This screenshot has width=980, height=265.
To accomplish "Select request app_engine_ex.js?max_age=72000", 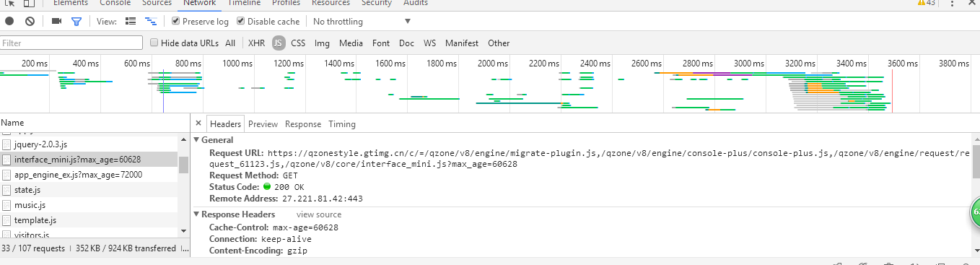I will pos(89,175).
